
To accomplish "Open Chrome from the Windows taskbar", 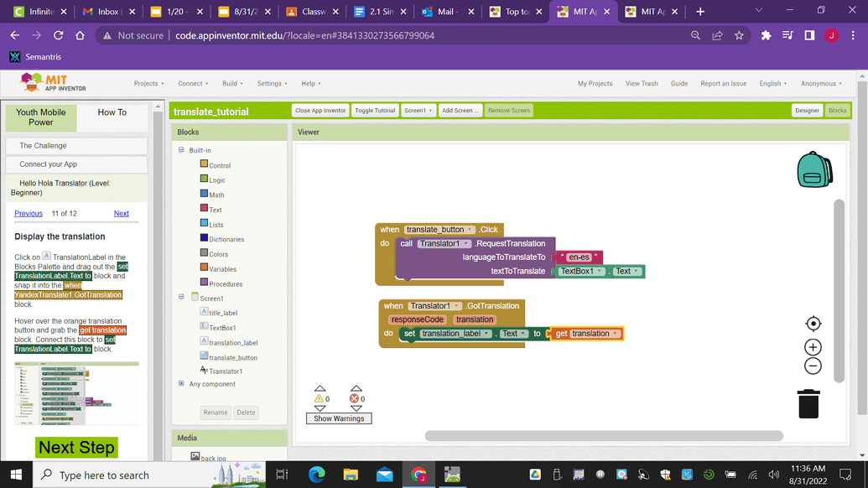I will [x=418, y=475].
